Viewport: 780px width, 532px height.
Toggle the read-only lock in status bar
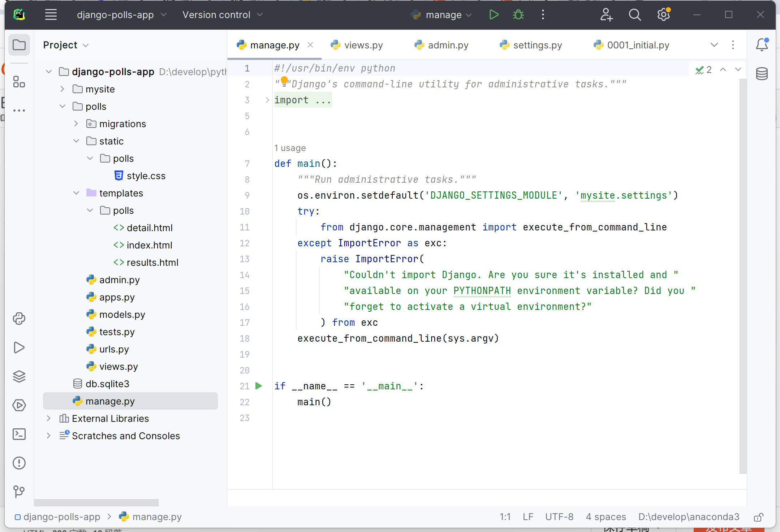coord(758,517)
